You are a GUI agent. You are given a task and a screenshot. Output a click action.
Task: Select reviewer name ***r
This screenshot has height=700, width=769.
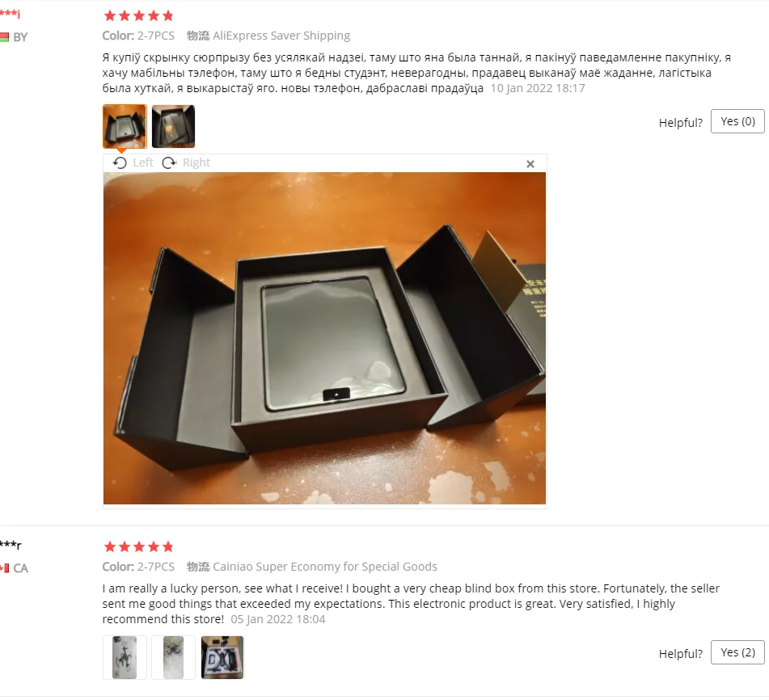pos(11,545)
